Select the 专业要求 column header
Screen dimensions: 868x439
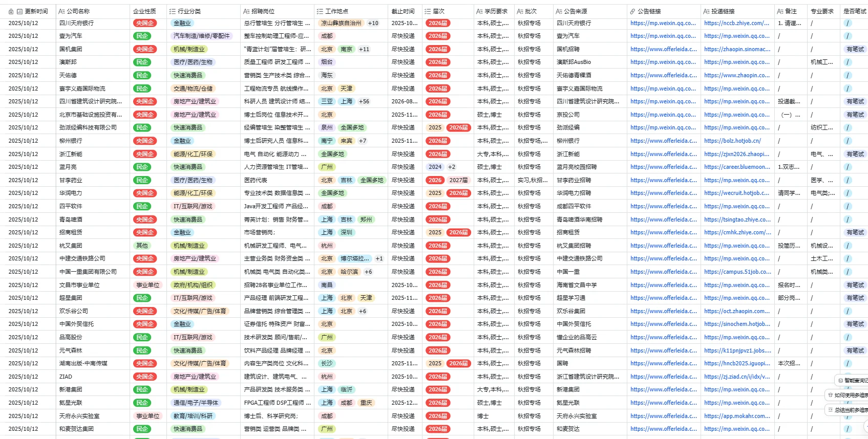coord(822,11)
